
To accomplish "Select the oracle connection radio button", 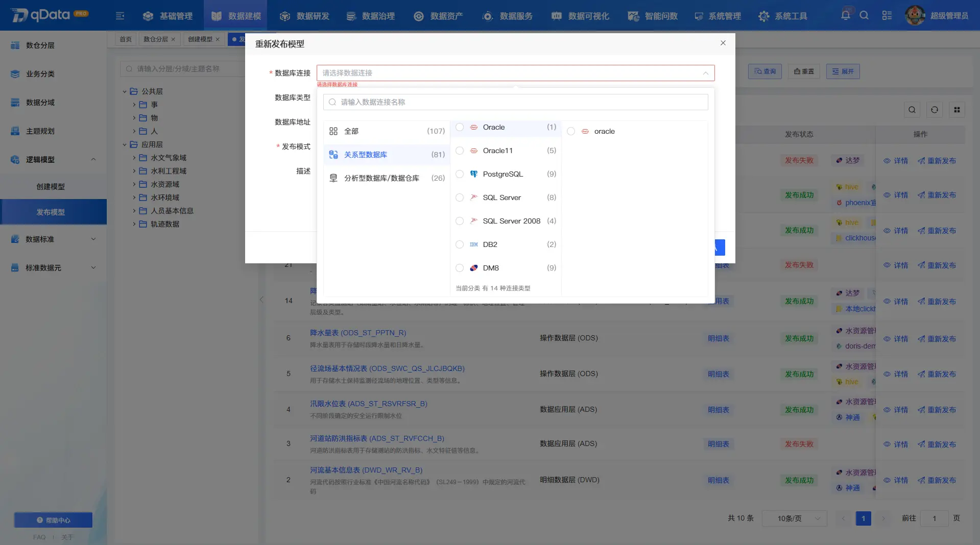I will point(571,131).
